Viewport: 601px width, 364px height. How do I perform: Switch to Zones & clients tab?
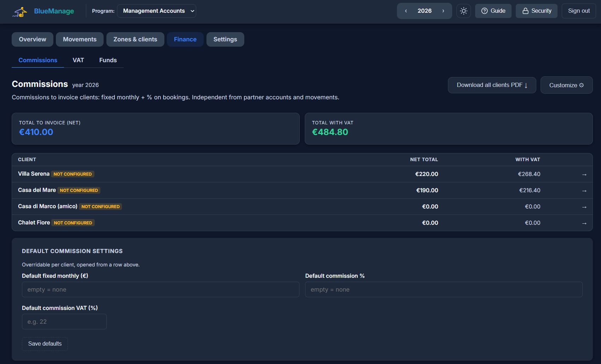point(135,39)
